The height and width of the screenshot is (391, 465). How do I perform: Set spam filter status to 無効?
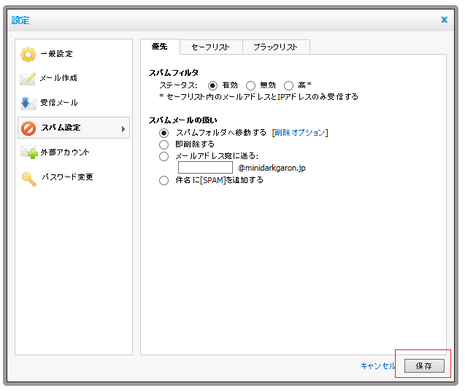click(x=251, y=86)
